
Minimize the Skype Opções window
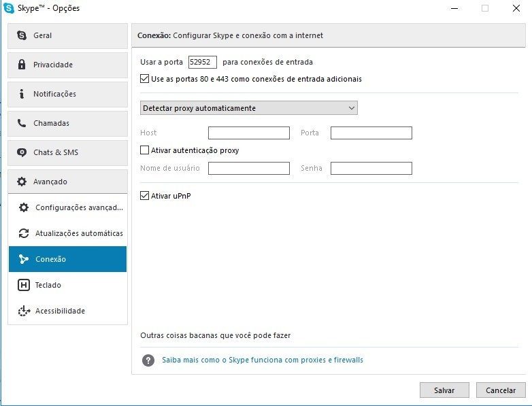[454, 8]
